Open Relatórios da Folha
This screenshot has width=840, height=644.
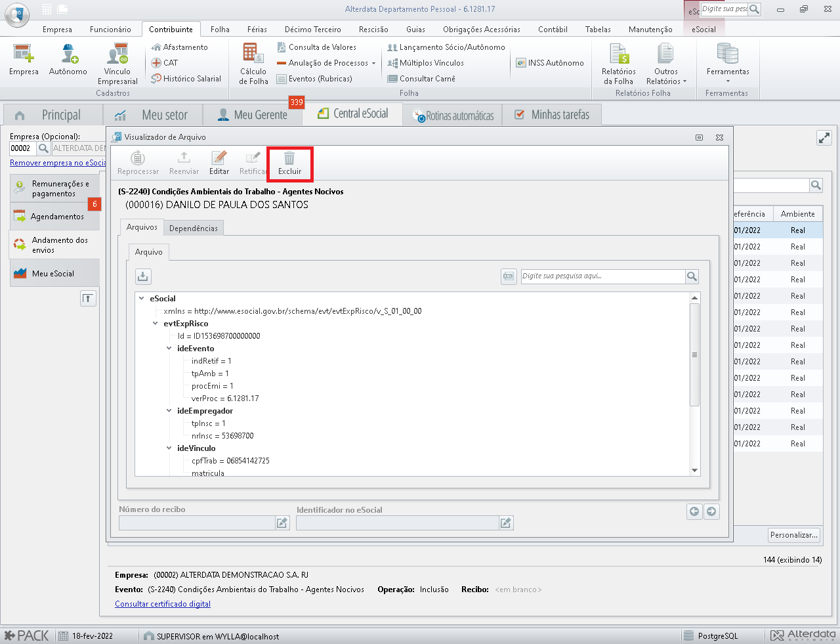(619, 64)
